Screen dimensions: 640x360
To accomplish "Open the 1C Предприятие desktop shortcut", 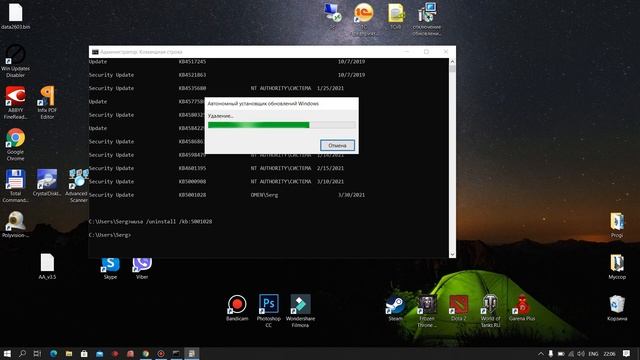I will coord(364,18).
